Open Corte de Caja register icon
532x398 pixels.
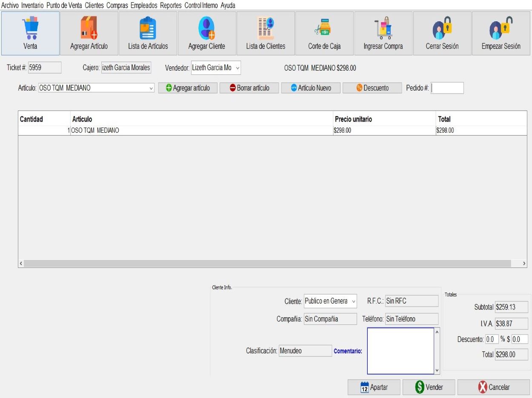point(324,28)
